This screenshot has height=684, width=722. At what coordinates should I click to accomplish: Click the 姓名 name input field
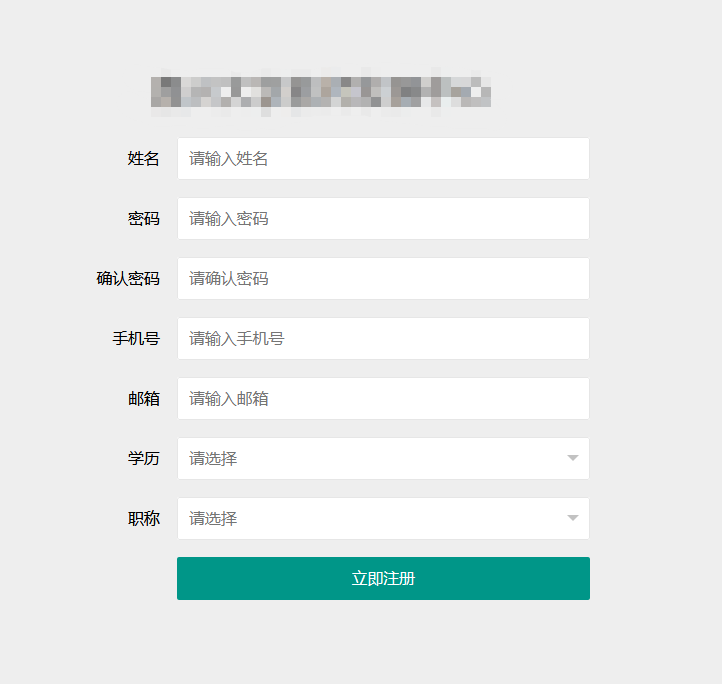click(x=383, y=159)
